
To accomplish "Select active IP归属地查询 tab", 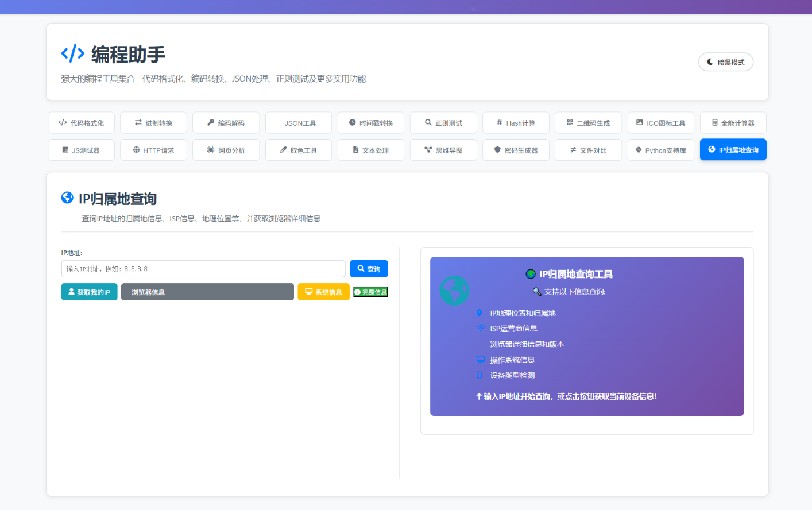I will point(733,149).
